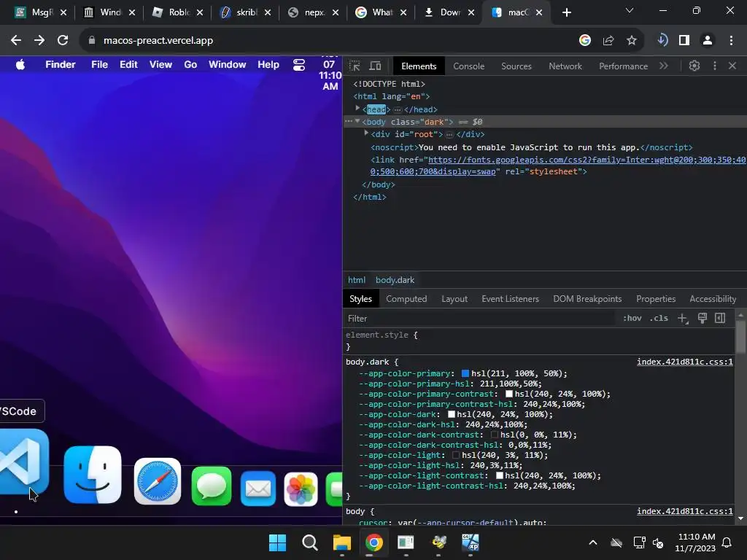Toggle rendering emulations paintbrush icon
Viewport: 747px width, 560px height.
703,318
